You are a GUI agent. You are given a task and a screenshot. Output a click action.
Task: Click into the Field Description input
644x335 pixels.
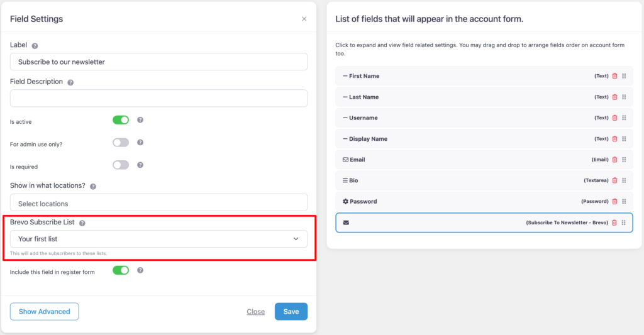point(158,98)
